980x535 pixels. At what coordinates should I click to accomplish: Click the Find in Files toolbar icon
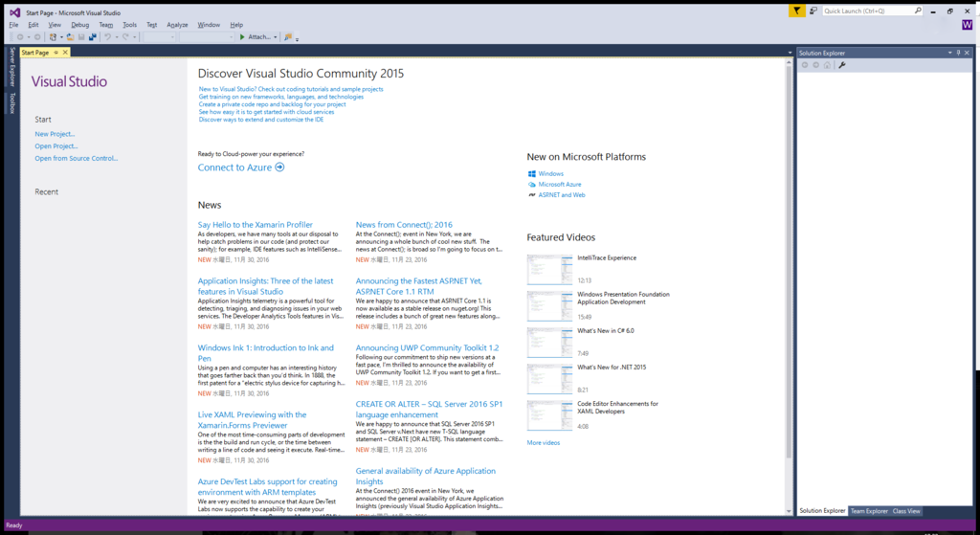(288, 37)
